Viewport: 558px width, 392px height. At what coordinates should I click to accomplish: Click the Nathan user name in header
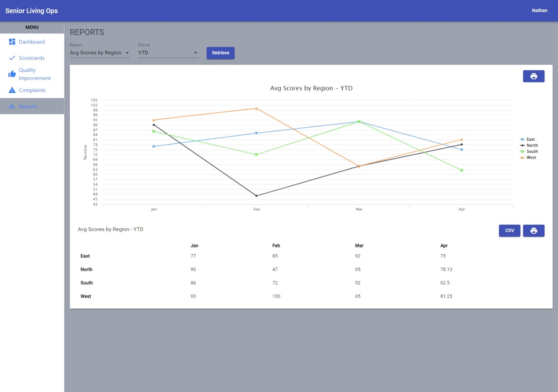click(x=539, y=11)
